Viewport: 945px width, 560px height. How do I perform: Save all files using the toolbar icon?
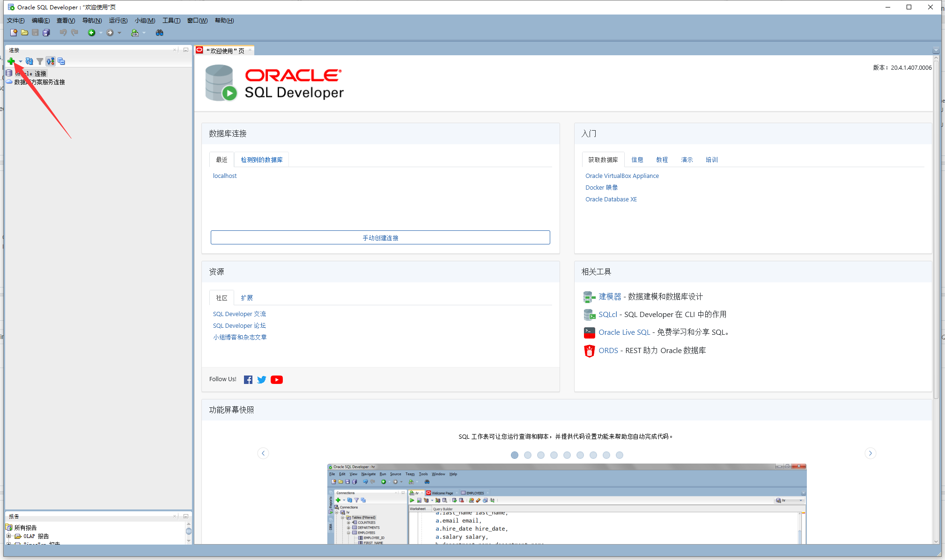[x=46, y=33]
